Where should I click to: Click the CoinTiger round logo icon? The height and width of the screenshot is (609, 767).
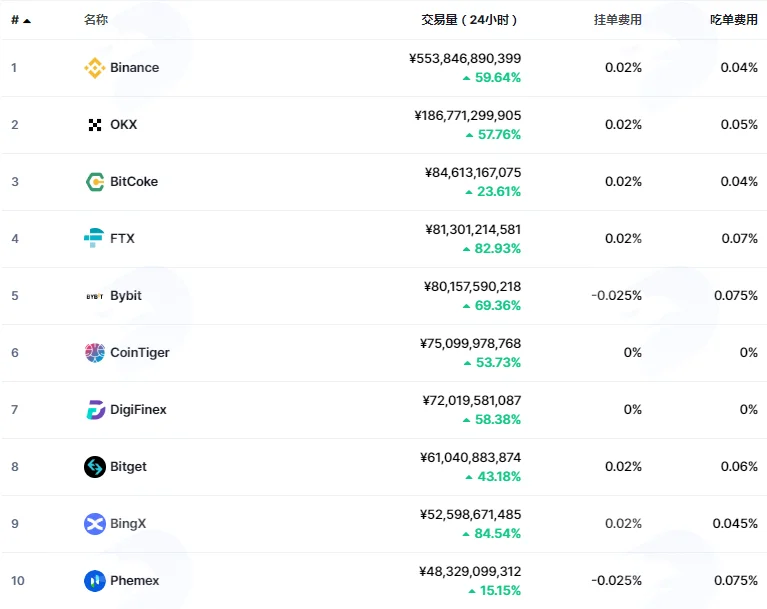point(94,353)
